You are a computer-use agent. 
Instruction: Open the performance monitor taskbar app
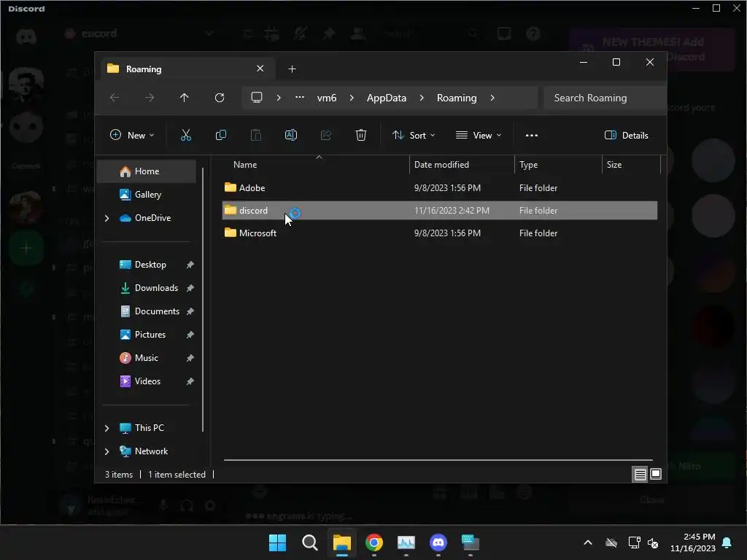[x=406, y=542]
